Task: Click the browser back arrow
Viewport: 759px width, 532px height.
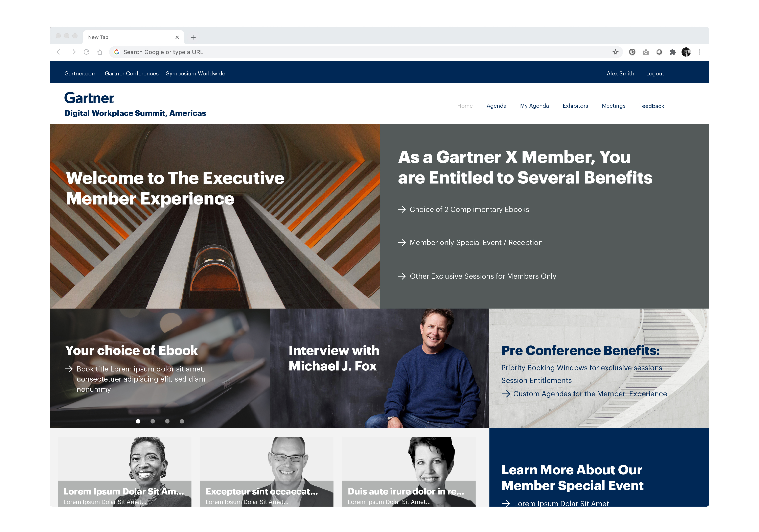Action: pyautogui.click(x=60, y=52)
